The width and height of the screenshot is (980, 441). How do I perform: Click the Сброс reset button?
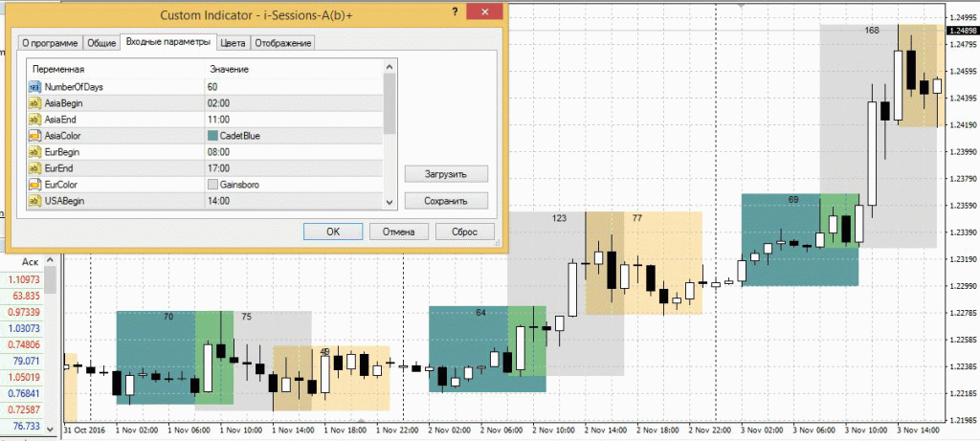(x=464, y=232)
